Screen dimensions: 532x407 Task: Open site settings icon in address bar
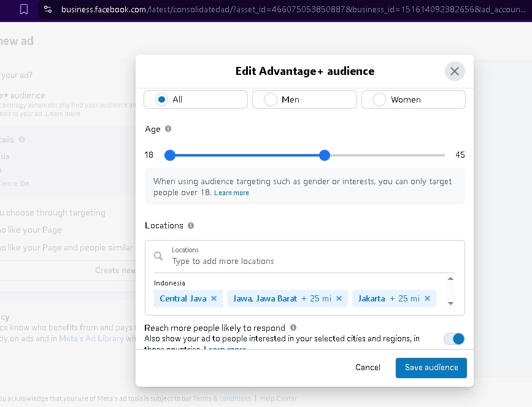pyautogui.click(x=48, y=9)
